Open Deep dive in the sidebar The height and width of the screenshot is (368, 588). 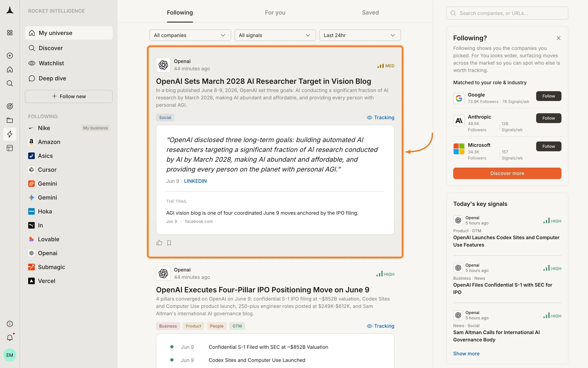pos(69,78)
